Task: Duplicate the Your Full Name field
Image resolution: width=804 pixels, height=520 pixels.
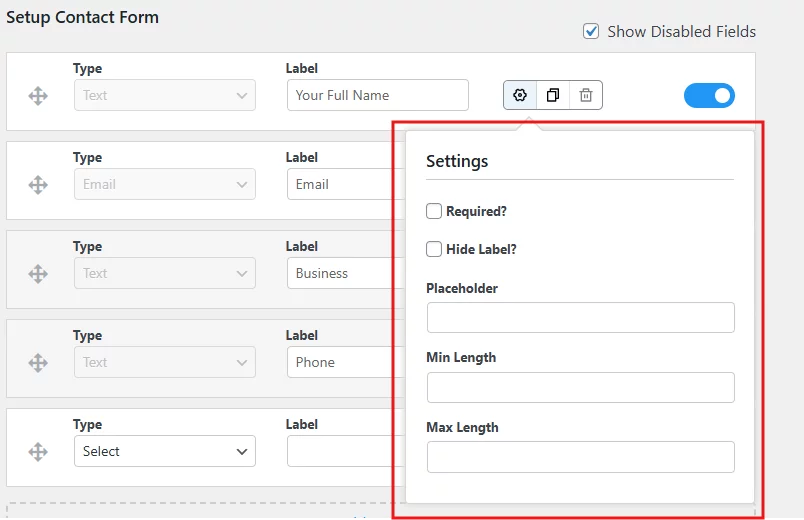Action: pyautogui.click(x=553, y=95)
